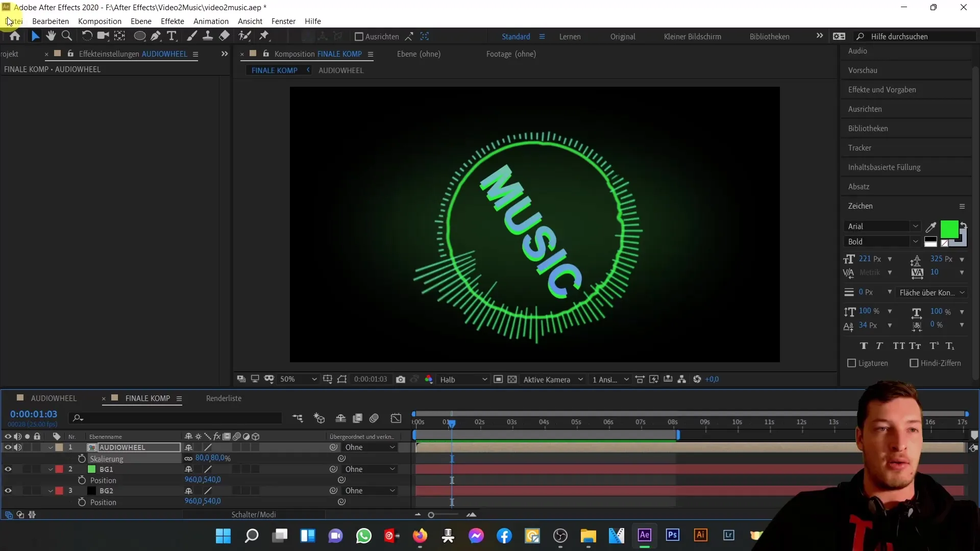Hide the BG2 layer
980x551 pixels.
tap(8, 491)
